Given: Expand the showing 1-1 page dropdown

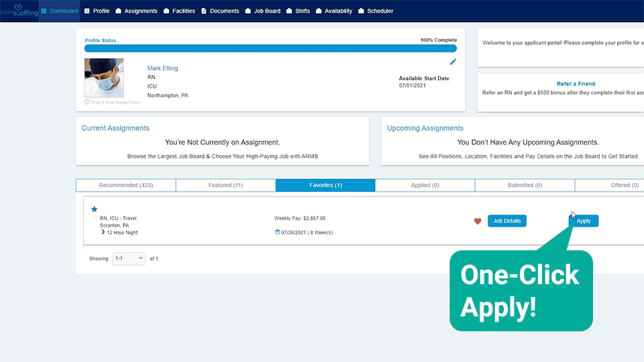Looking at the screenshot, I should click(129, 258).
